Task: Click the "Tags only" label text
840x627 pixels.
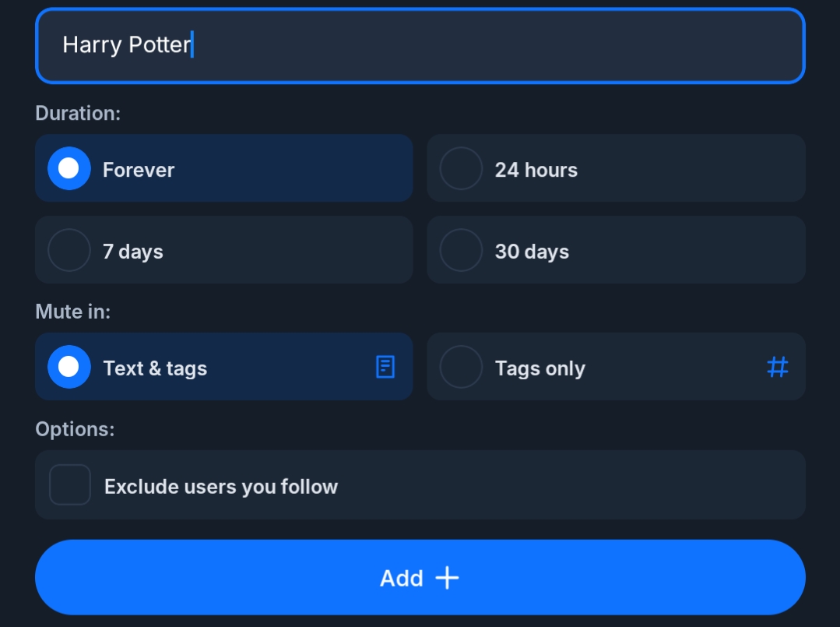Action: (x=540, y=368)
